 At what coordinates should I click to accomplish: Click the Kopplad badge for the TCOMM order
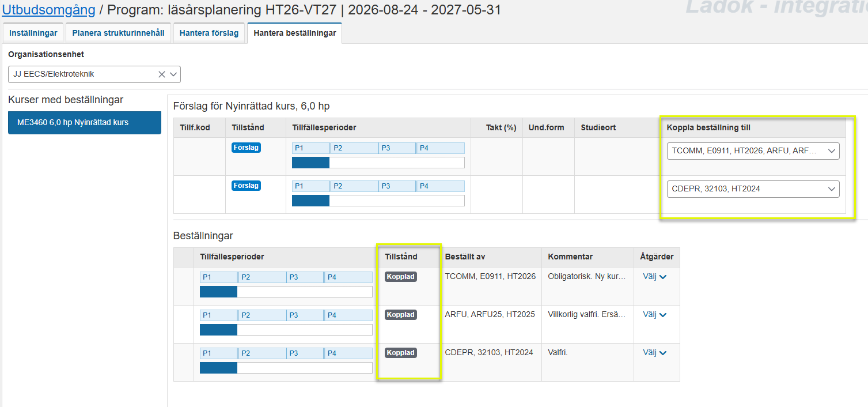(400, 277)
